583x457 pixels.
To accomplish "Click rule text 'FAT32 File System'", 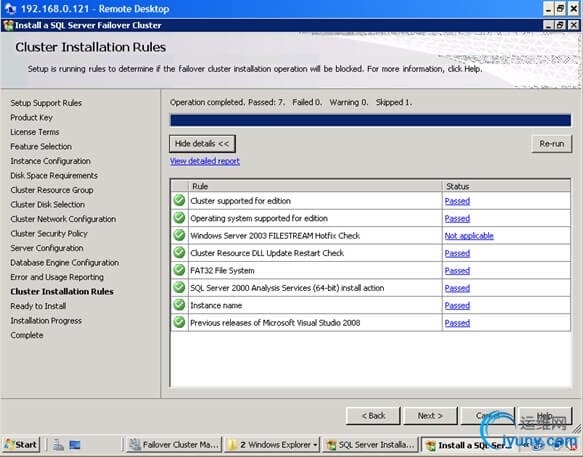I will (222, 271).
